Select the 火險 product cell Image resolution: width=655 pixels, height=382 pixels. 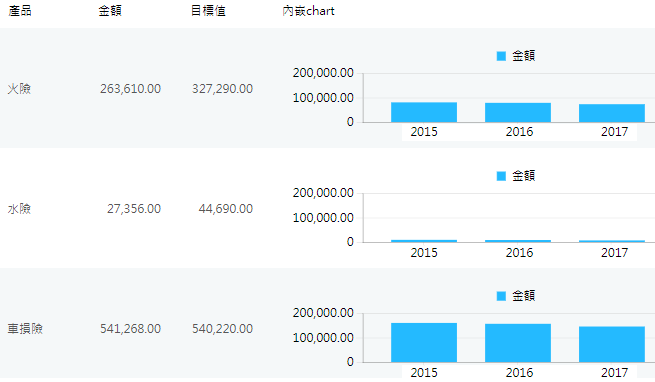pyautogui.click(x=19, y=89)
